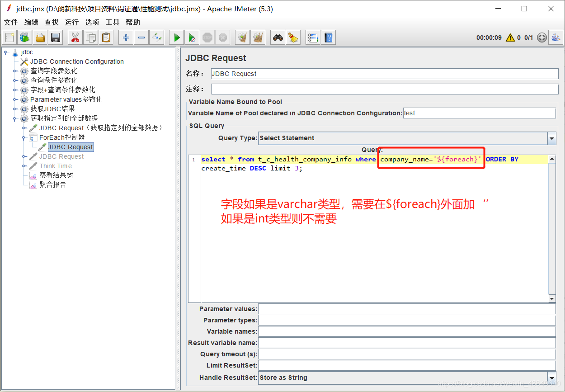Collapse the ForEach控制器 node
The height and width of the screenshot is (392, 565).
[x=24, y=137]
